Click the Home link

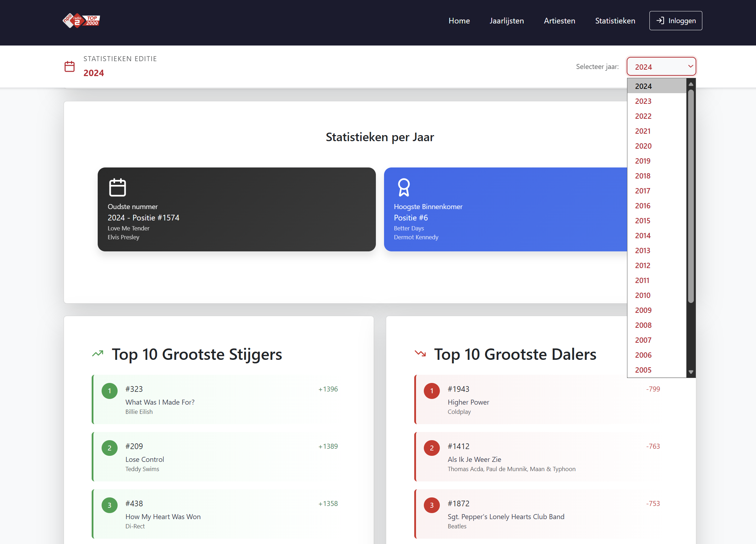click(459, 21)
